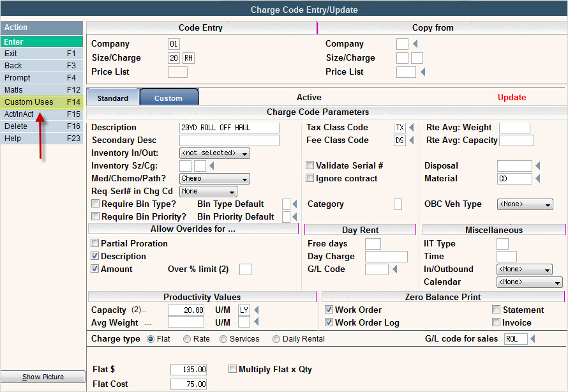
Task: Click the Code Entry Price List field
Action: pyautogui.click(x=178, y=72)
